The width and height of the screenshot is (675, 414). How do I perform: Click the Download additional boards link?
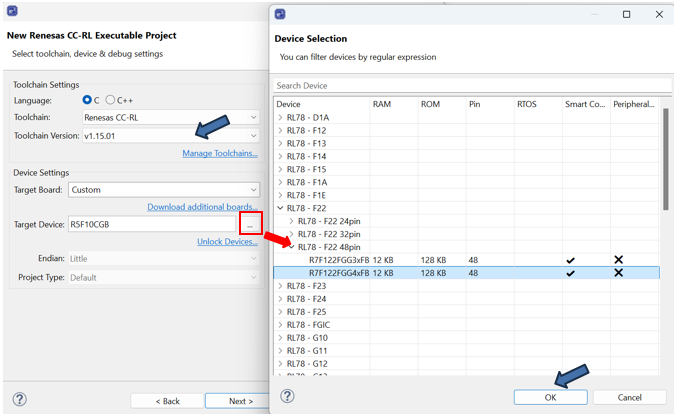[x=202, y=207]
